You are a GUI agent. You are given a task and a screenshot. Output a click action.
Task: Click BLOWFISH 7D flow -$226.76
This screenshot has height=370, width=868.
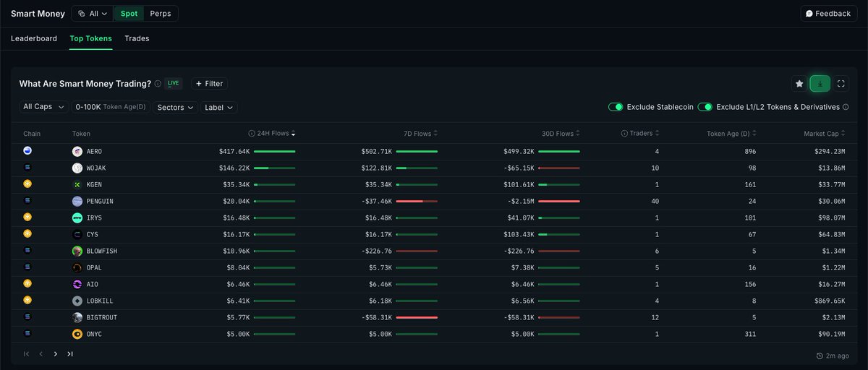tap(377, 251)
